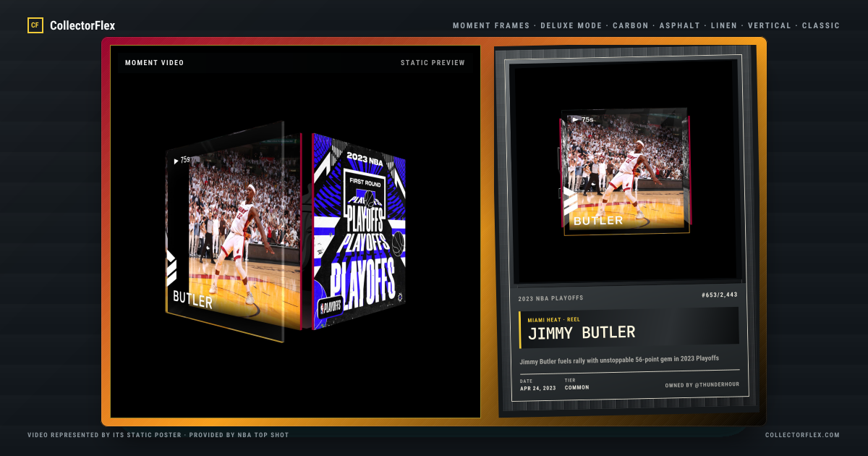Click the MOMENT VIDEO label

tap(155, 63)
